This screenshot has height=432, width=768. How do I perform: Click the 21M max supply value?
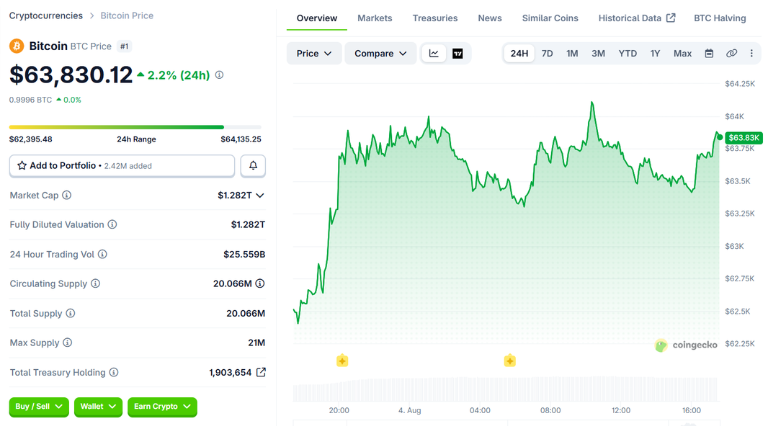tap(257, 342)
